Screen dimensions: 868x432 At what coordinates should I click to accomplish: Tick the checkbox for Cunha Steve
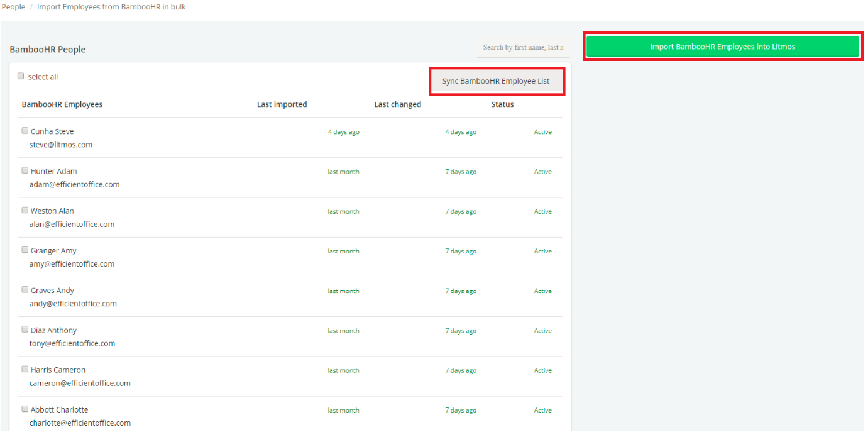pyautogui.click(x=25, y=131)
